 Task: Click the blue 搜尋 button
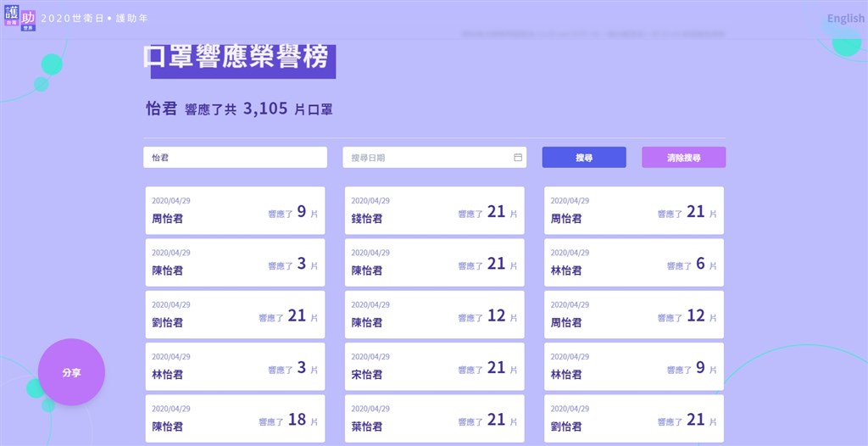pos(584,158)
